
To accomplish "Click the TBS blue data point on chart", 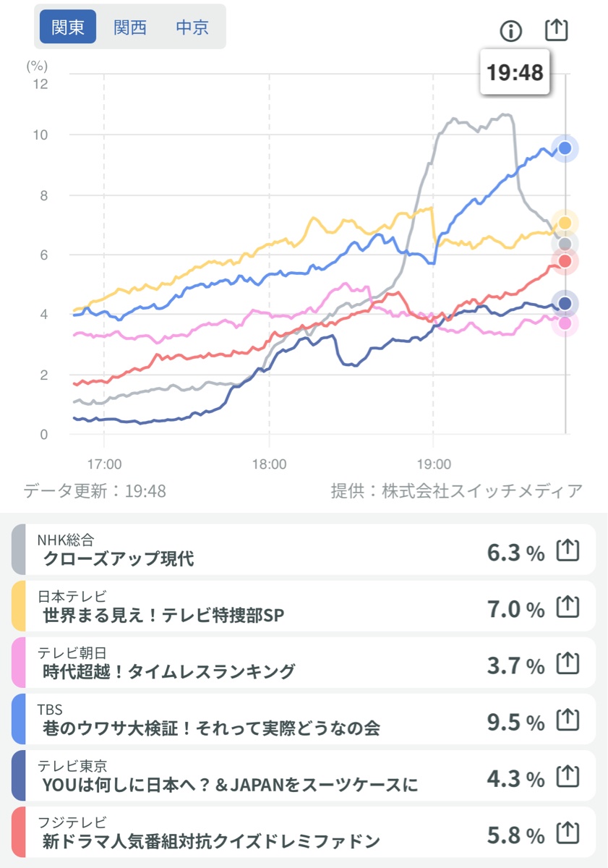I will point(565,148).
